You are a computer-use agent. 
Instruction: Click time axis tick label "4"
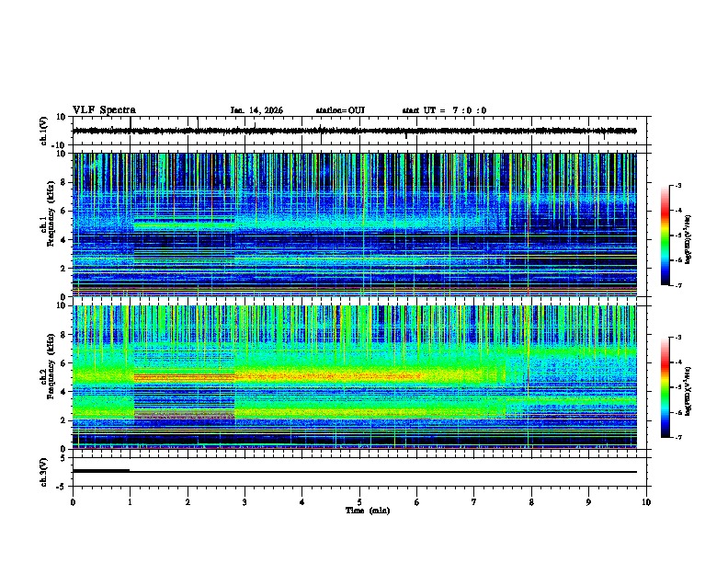(302, 502)
